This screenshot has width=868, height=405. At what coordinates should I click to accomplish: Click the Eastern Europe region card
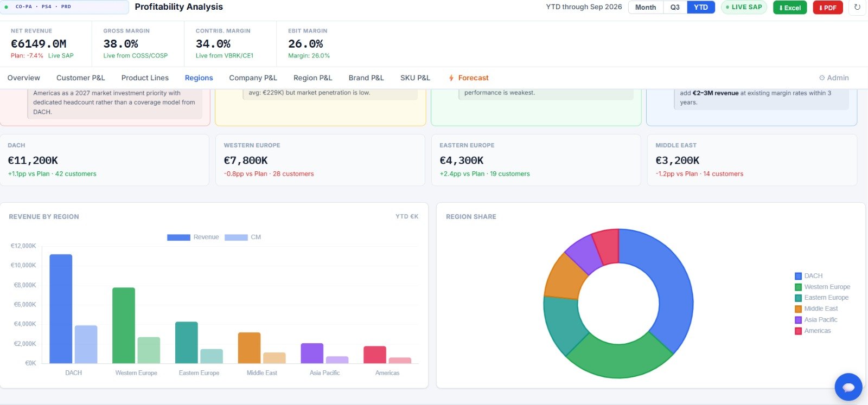click(536, 160)
